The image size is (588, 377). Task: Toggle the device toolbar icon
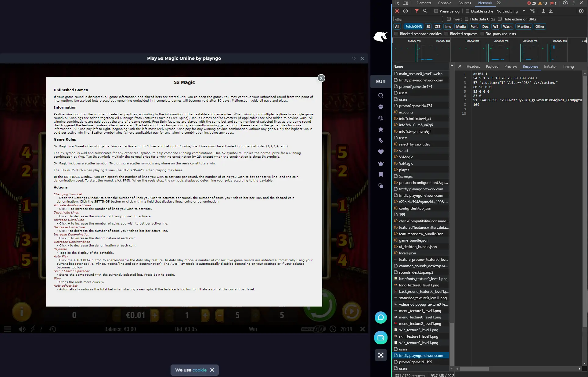click(x=406, y=3)
